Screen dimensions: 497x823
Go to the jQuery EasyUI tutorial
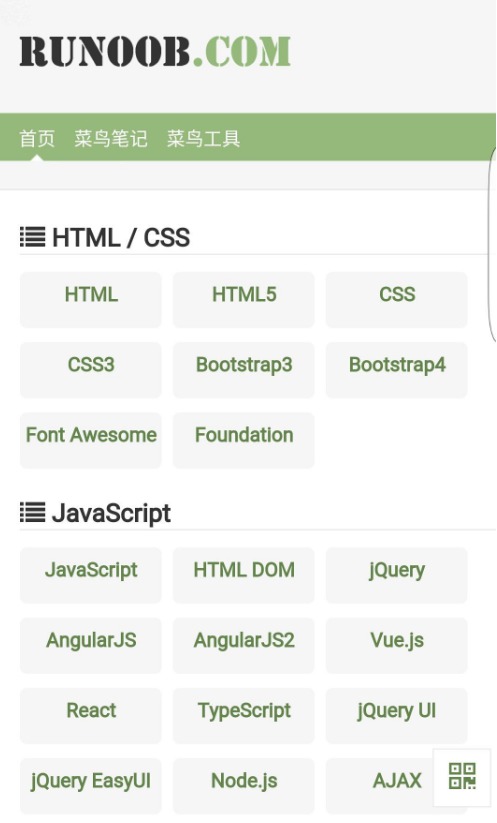(x=91, y=786)
